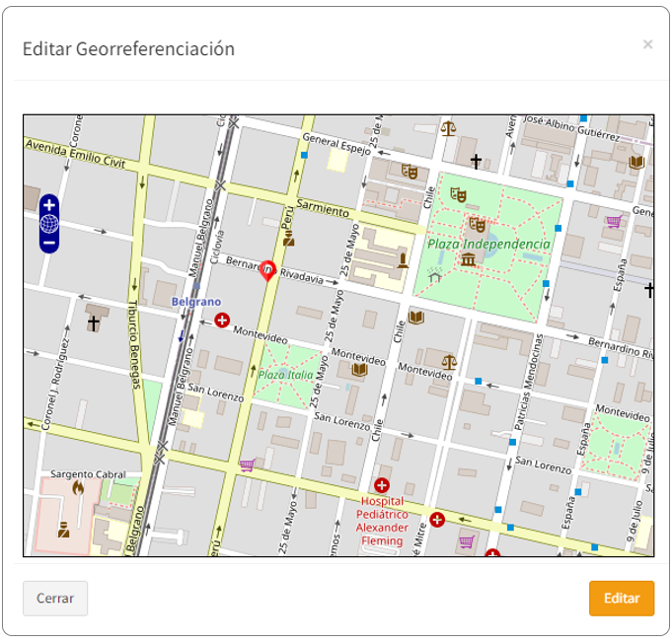Screen dimensions: 672x643
Task: Click the Plaza Italia park label
Action: tap(285, 375)
